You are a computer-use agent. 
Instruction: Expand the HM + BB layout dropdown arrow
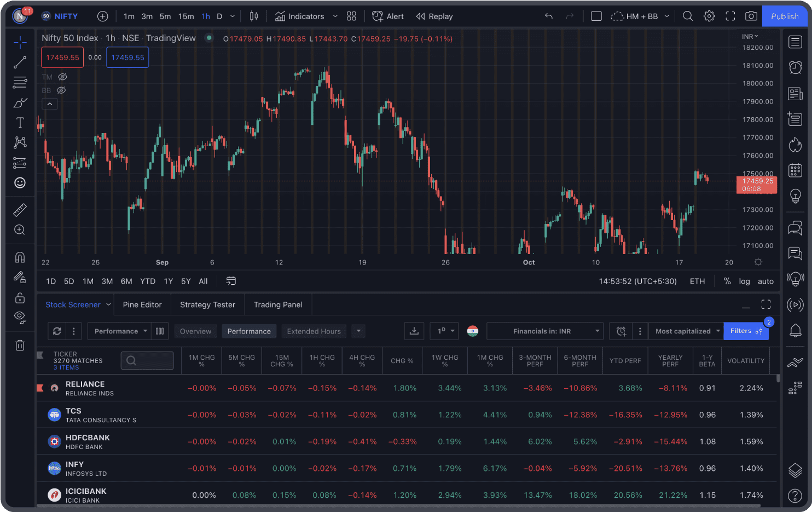click(667, 16)
